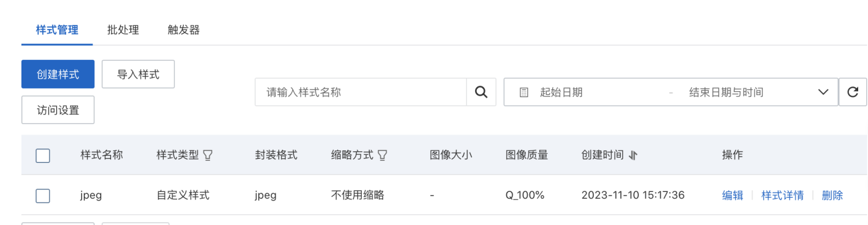Click the 创建样式 button
The image size is (868, 225).
[58, 74]
